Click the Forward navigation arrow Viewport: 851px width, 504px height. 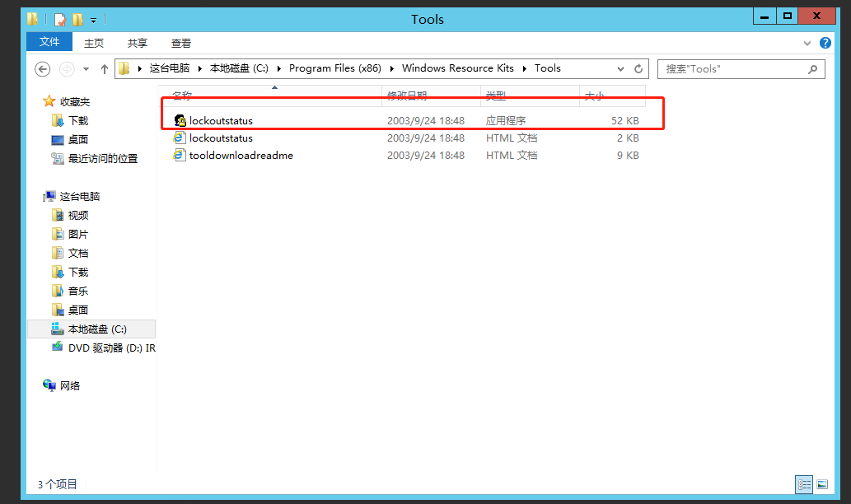tap(67, 69)
